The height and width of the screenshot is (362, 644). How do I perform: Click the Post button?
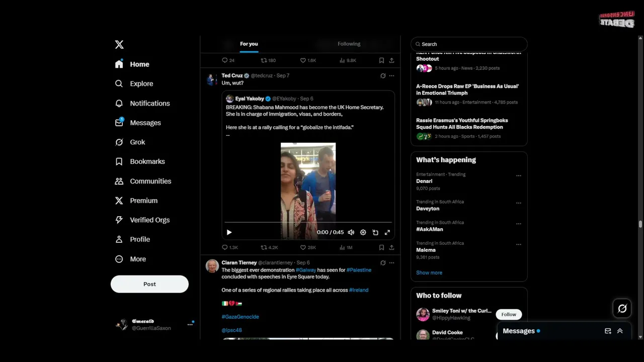(149, 284)
